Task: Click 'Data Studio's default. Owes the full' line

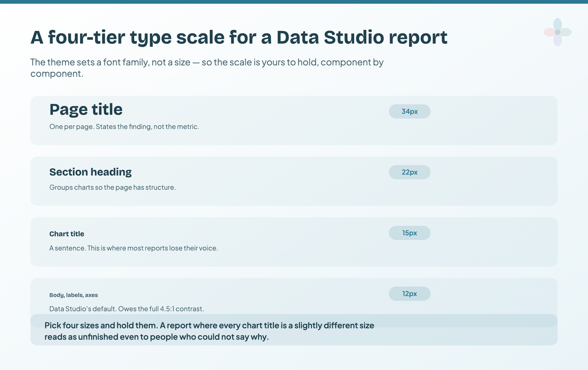Action: (x=126, y=309)
